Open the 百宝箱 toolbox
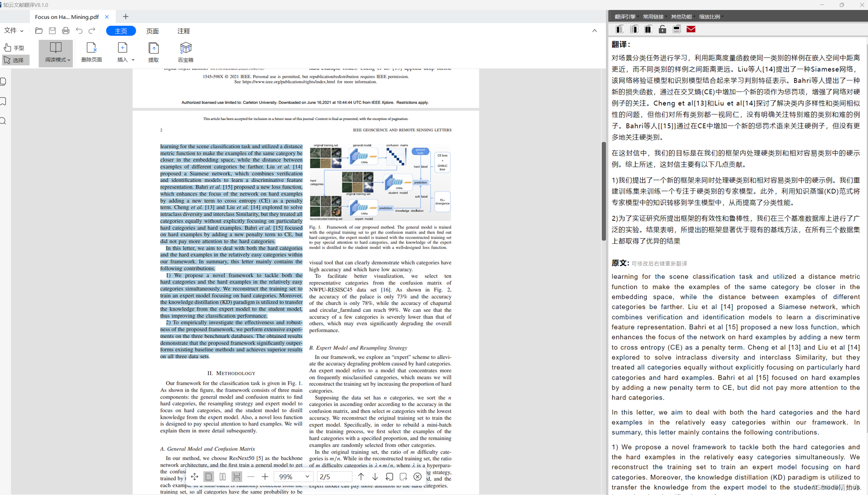 [185, 52]
